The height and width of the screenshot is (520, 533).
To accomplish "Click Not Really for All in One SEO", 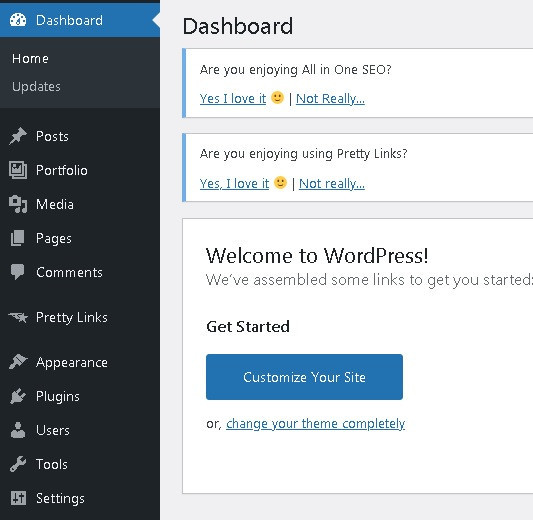I will point(330,99).
